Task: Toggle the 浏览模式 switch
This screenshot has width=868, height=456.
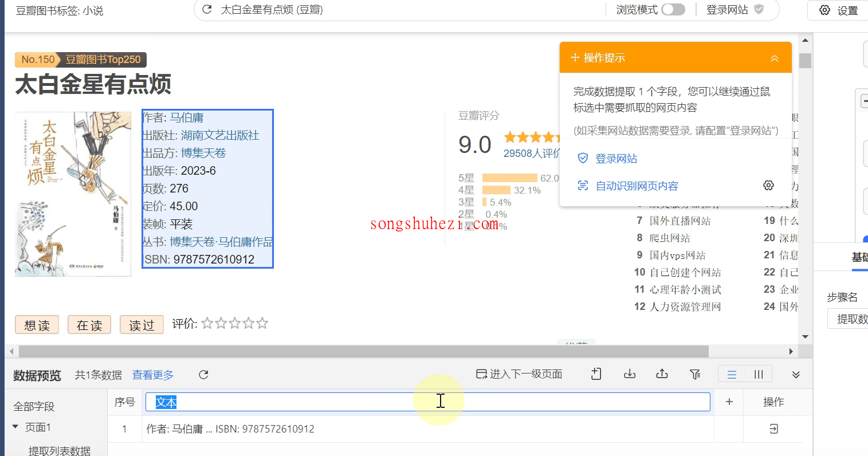Action: point(673,10)
